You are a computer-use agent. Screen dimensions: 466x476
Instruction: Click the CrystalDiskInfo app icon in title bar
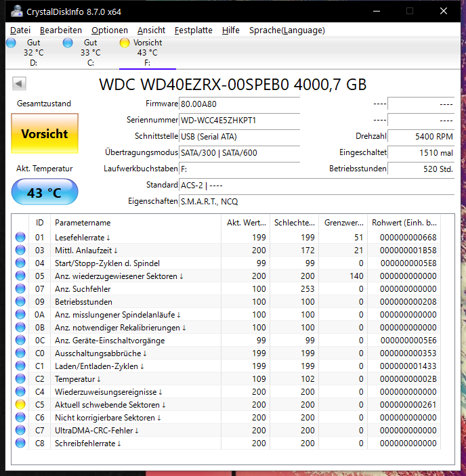[x=17, y=12]
